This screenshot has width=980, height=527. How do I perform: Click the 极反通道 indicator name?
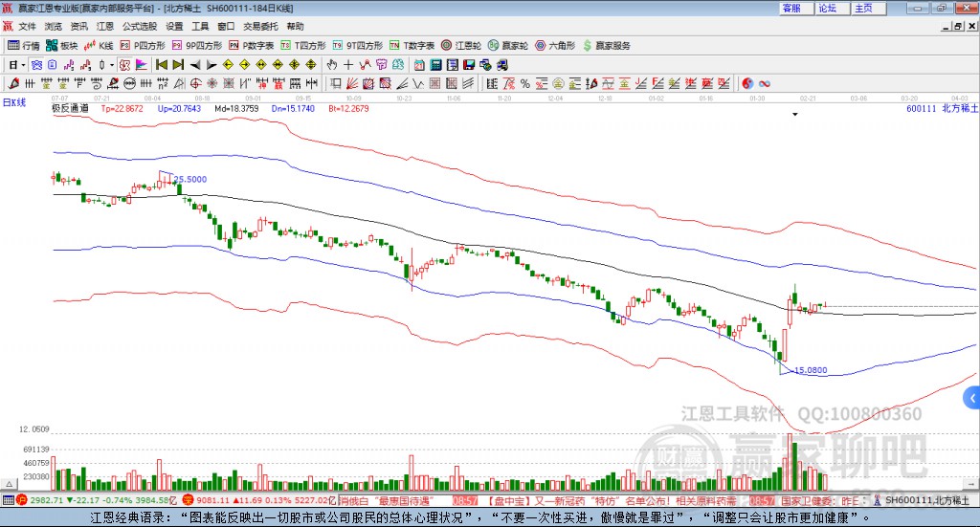[x=70, y=108]
